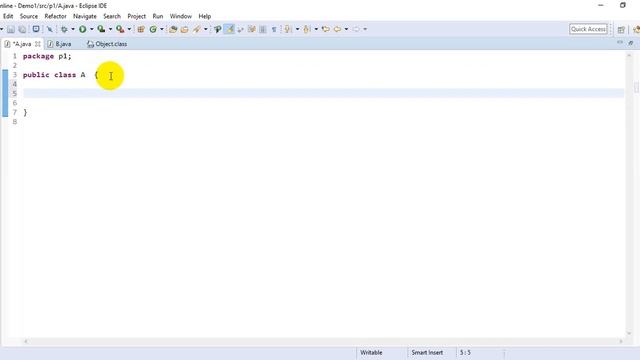Open the Run menu
The width and height of the screenshot is (640, 360).
click(x=158, y=16)
